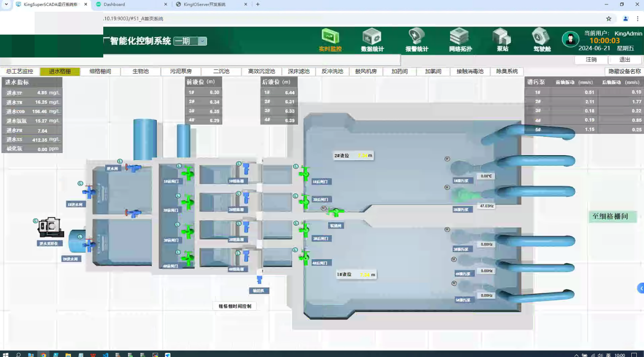Screen dimensions: 644x357
Task: Open the browser profile icon
Action: [x=626, y=19]
